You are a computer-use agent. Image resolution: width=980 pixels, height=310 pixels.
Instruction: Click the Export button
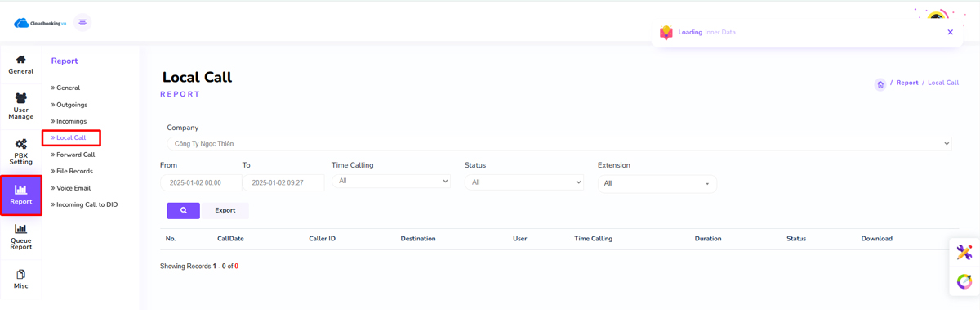tap(225, 210)
